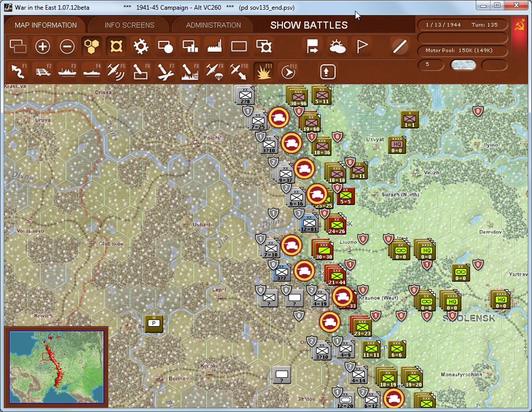Click the Soviet hammer and sickle flag
The width and height of the screenshot is (532, 412).
coord(519,26)
